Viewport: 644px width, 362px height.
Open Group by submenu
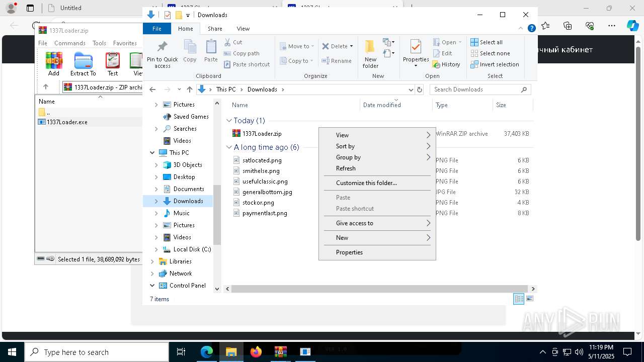[x=377, y=157]
